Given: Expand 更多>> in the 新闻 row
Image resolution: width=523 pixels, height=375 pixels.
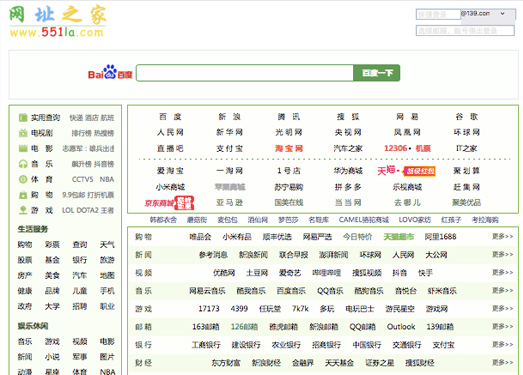Looking at the screenshot, I should (x=502, y=255).
